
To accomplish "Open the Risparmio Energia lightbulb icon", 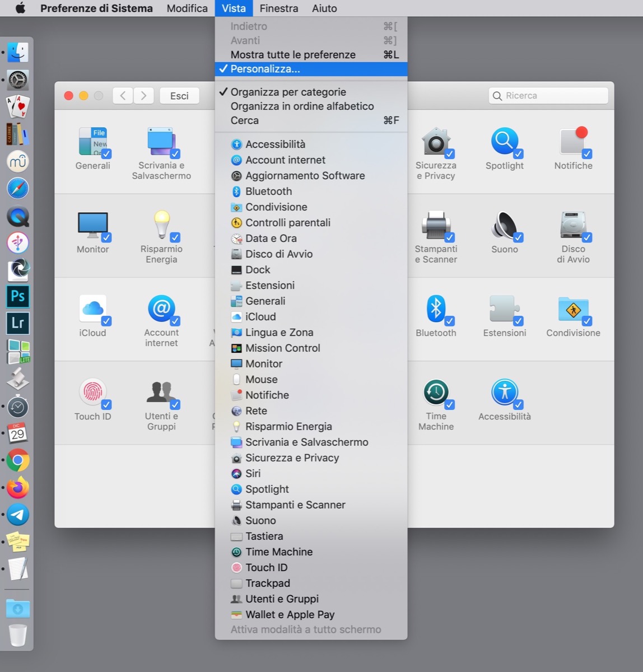I will click(161, 226).
